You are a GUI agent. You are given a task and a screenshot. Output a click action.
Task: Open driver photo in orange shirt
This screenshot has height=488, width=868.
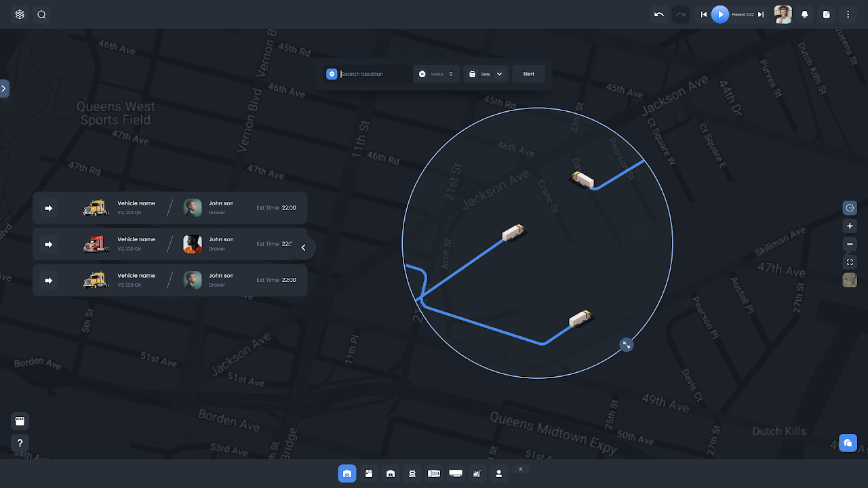193,244
